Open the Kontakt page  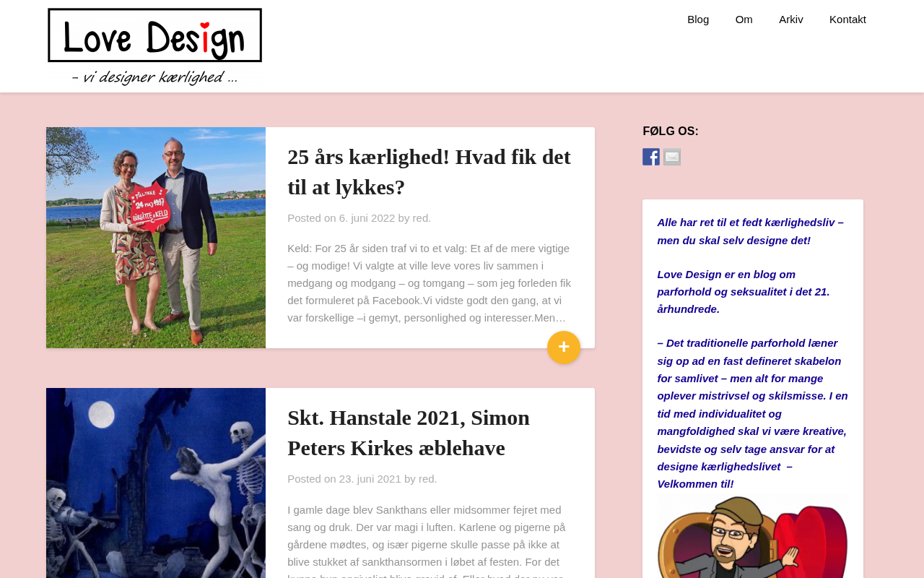click(x=847, y=20)
